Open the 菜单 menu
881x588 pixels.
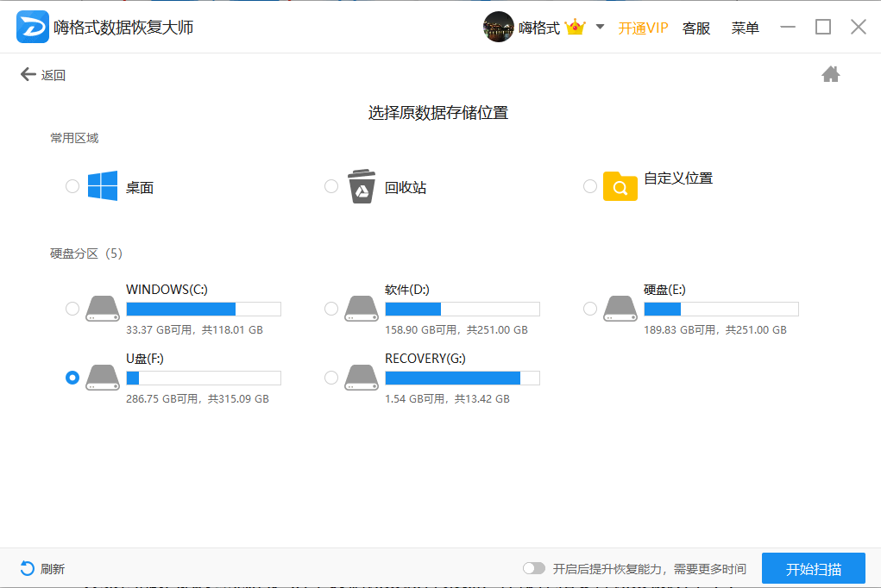[745, 28]
